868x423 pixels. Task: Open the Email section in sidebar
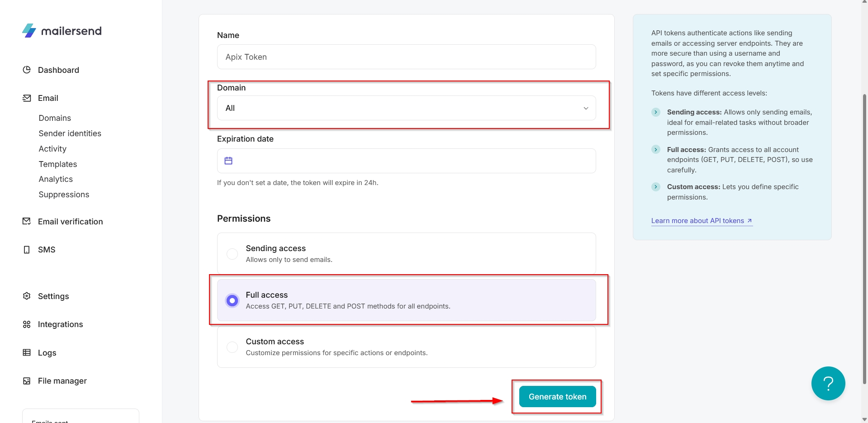point(48,98)
